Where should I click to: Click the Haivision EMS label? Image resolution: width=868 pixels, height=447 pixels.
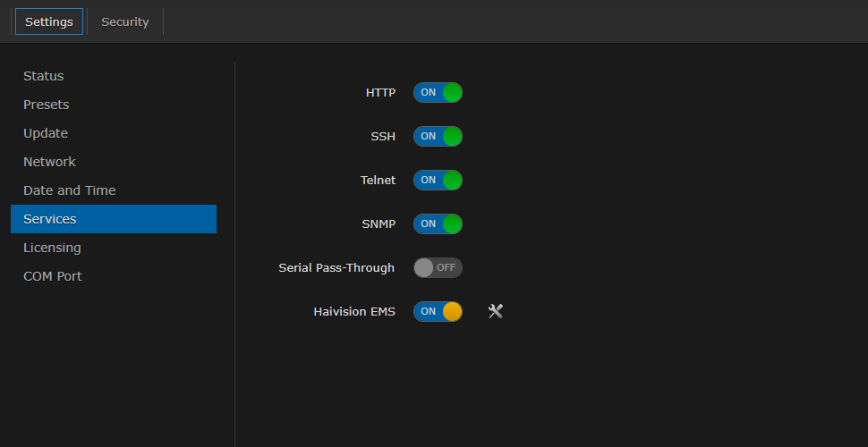coord(354,312)
